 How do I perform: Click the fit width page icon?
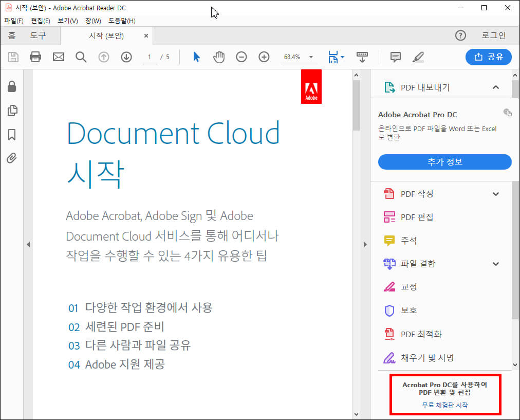point(333,57)
